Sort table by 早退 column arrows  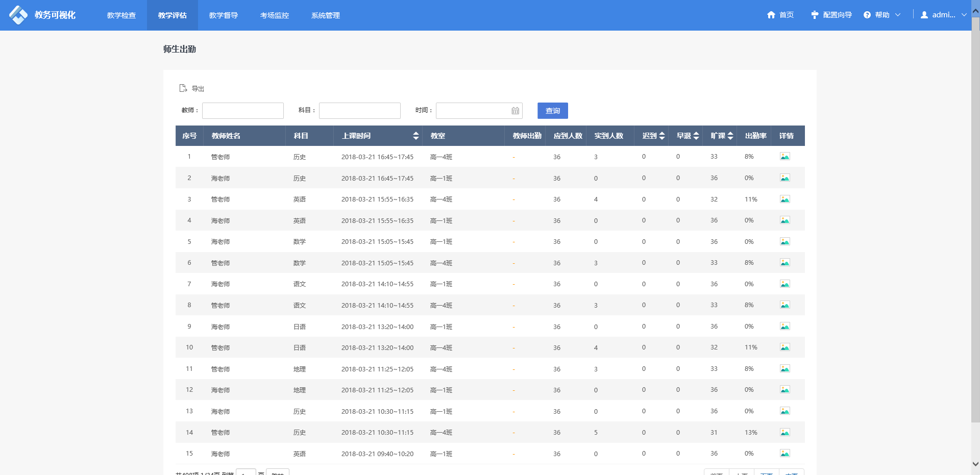[x=696, y=136]
